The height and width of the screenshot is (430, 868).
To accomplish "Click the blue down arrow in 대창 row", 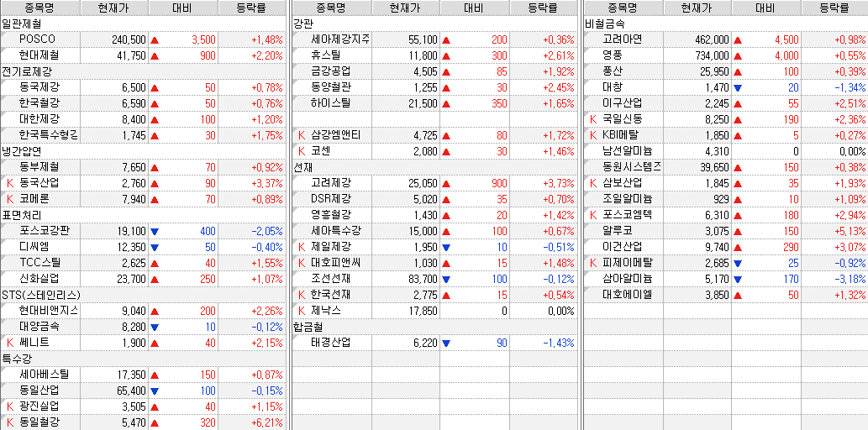I will [x=738, y=88].
